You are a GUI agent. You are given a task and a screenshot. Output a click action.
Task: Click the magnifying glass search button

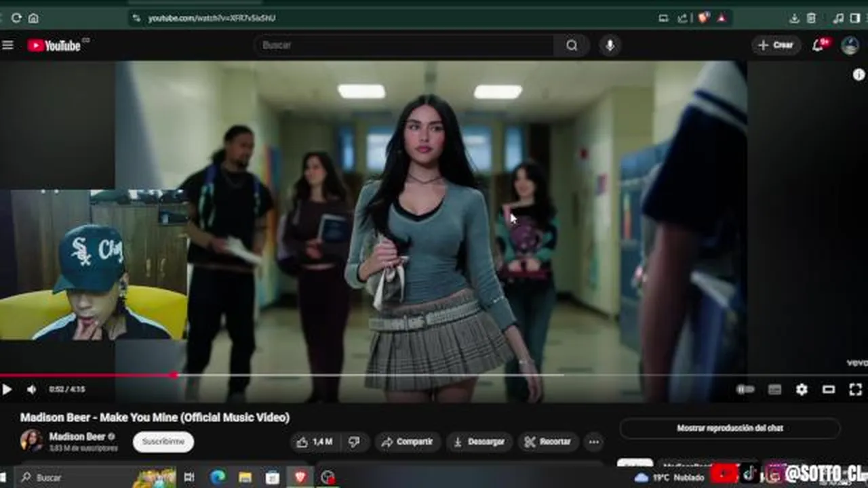pyautogui.click(x=572, y=45)
